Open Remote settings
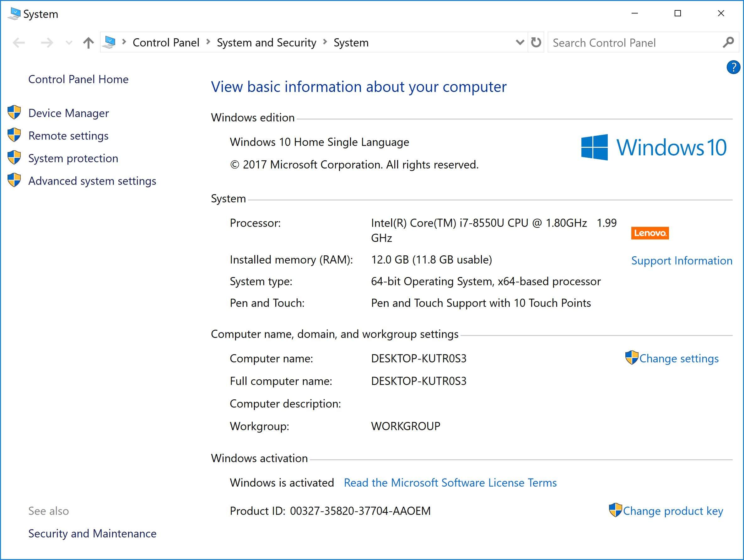Screen dimensions: 744x560 point(68,136)
